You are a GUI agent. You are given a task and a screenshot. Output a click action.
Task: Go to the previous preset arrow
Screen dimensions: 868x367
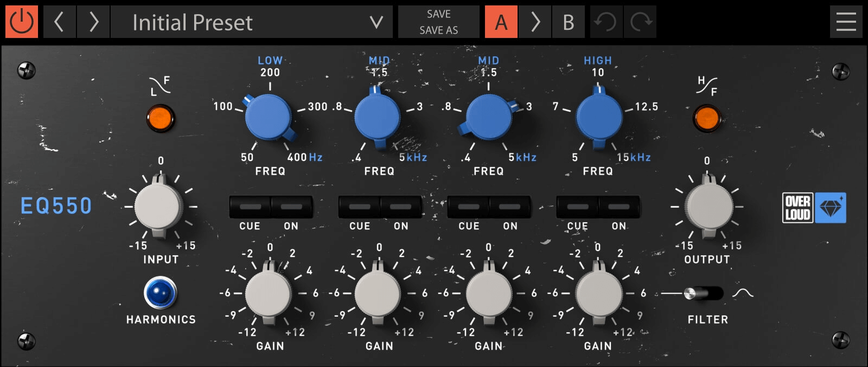pos(60,22)
